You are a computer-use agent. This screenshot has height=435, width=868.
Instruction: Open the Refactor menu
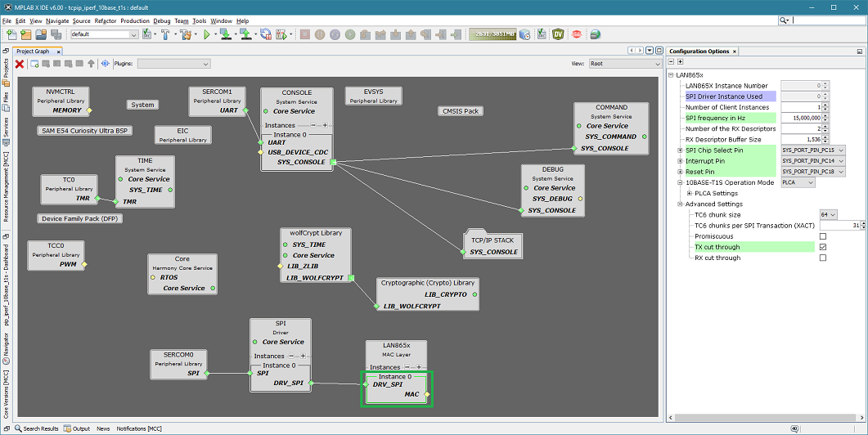[x=106, y=21]
